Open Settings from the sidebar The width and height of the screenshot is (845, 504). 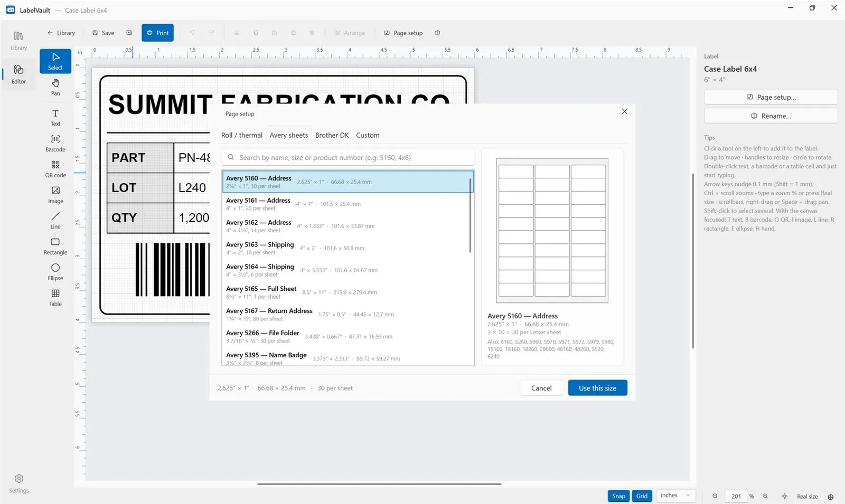18,483
